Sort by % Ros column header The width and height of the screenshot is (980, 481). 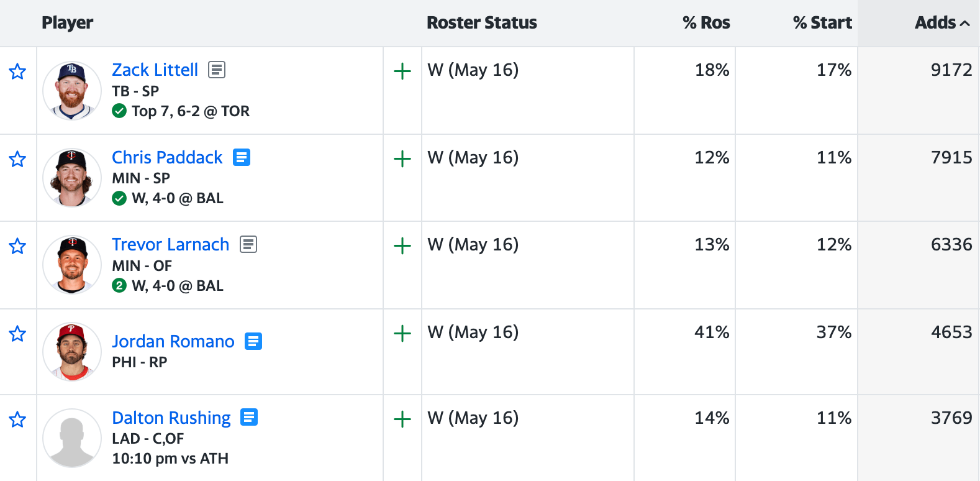pyautogui.click(x=706, y=22)
